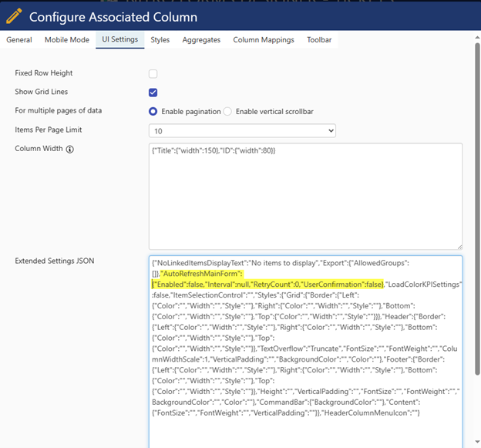Go to the Styles tab
This screenshot has width=481, height=448.
click(160, 40)
